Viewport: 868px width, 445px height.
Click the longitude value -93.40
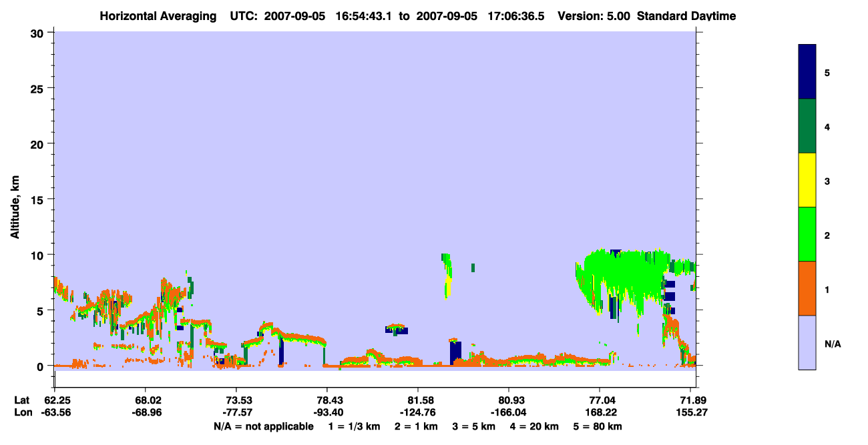pyautogui.click(x=327, y=412)
